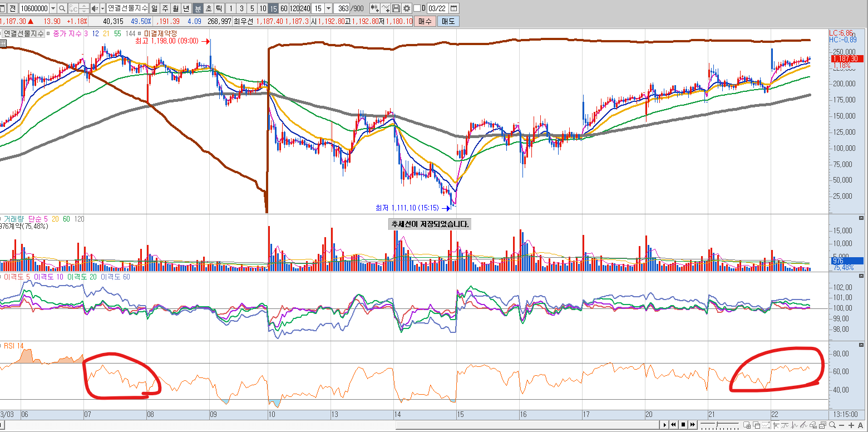Switch to 분 (minute) chart type
The height and width of the screenshot is (432, 868).
[198, 8]
